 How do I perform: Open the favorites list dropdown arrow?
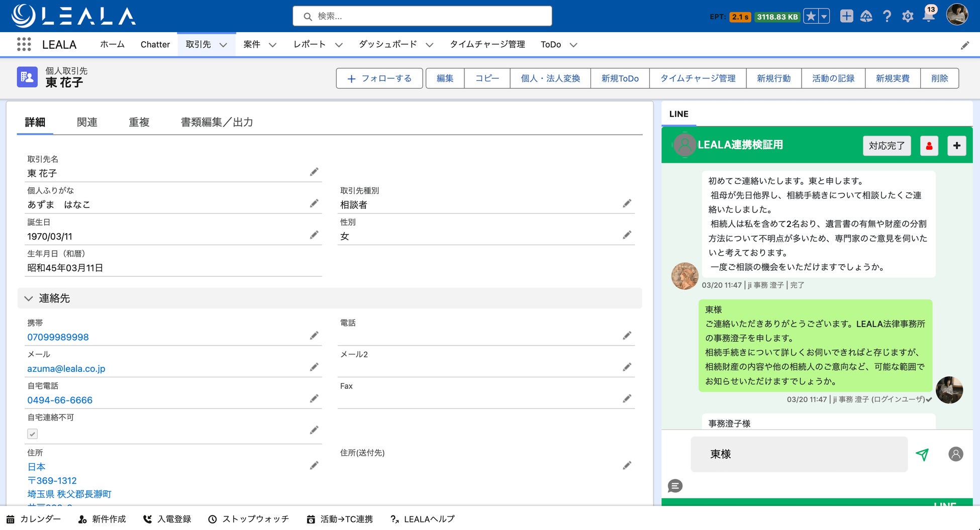click(824, 16)
